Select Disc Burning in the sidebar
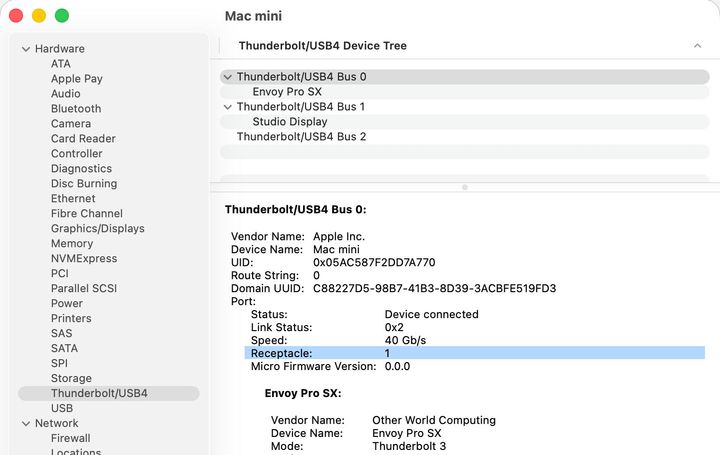This screenshot has height=455, width=720. coord(84,184)
